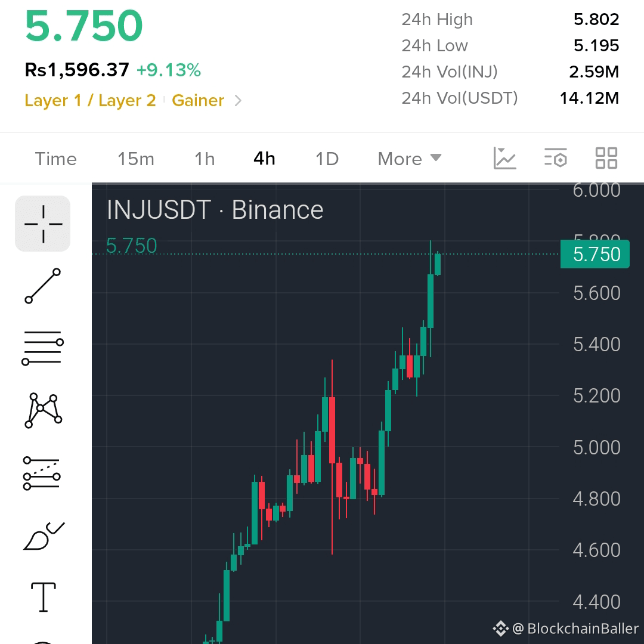644x644 pixels.
Task: Select the horizontal lines drawing tool
Action: (43, 348)
